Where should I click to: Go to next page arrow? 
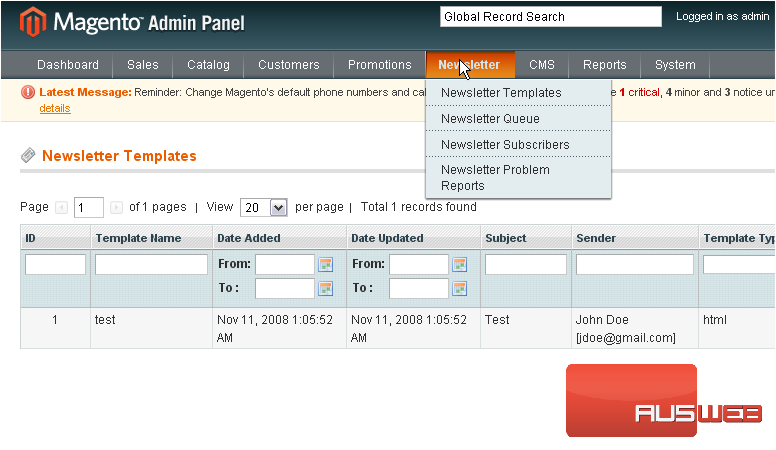pos(116,207)
